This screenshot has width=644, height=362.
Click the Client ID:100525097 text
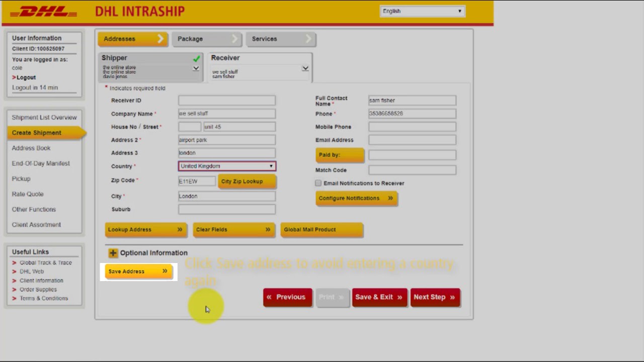pos(38,49)
